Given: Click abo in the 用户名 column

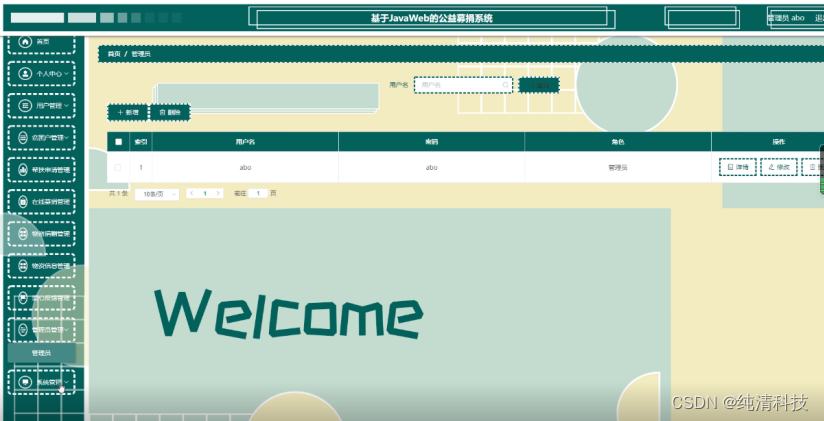Looking at the screenshot, I should (x=245, y=168).
